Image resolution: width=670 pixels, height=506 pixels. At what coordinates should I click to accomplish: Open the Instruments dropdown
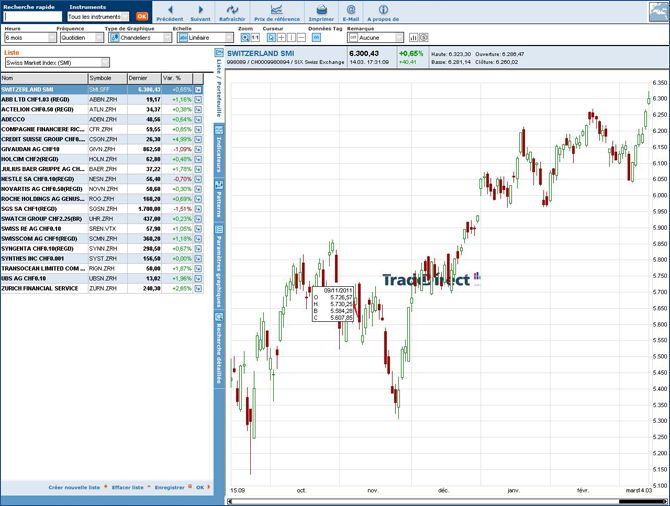tap(98, 17)
